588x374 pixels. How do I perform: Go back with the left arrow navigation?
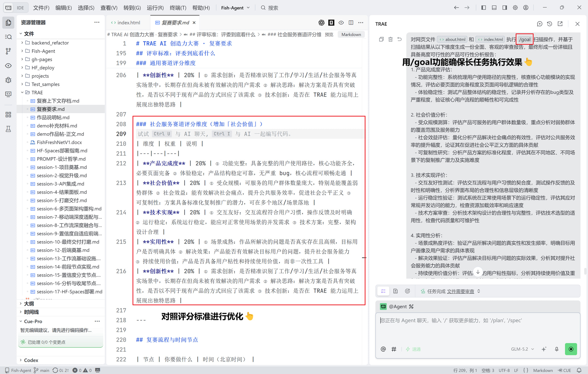pyautogui.click(x=456, y=8)
